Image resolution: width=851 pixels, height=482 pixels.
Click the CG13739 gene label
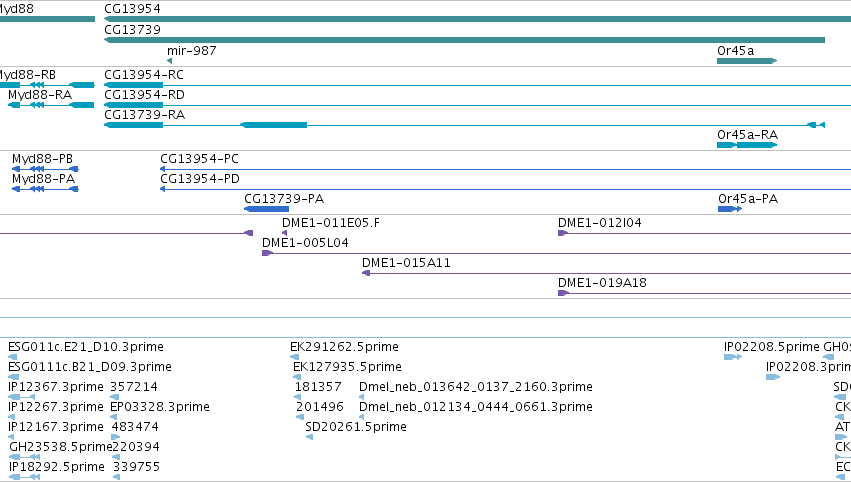point(132,29)
